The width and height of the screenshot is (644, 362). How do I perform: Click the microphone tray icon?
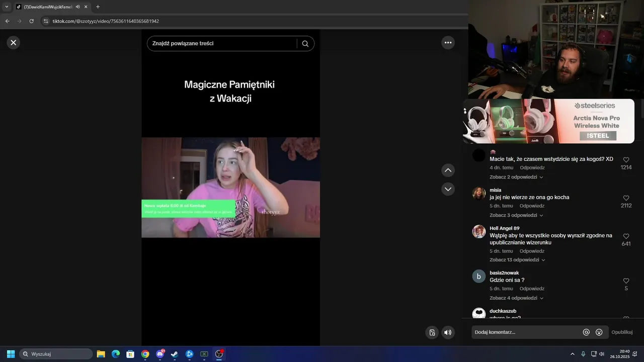pyautogui.click(x=583, y=354)
